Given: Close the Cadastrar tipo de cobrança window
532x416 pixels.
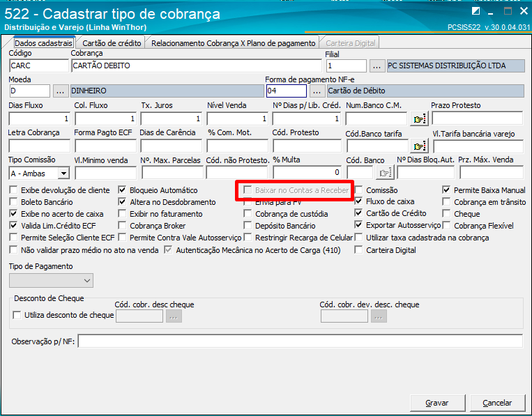Looking at the screenshot, I should 524,11.
